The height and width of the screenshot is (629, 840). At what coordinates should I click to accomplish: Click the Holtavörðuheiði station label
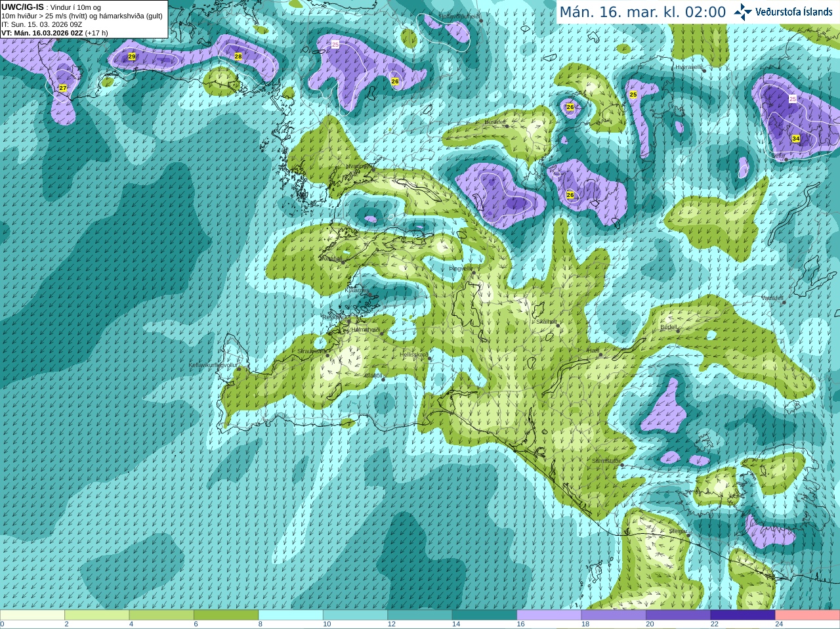pyautogui.click(x=459, y=16)
